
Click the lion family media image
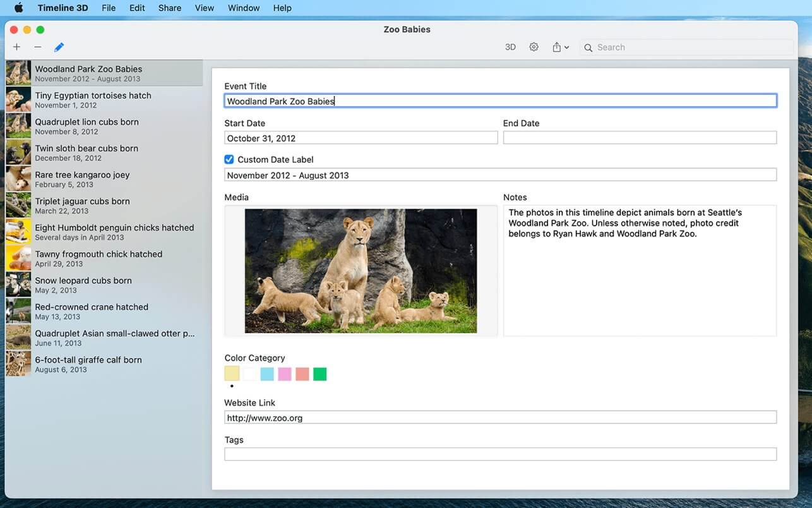click(x=361, y=270)
